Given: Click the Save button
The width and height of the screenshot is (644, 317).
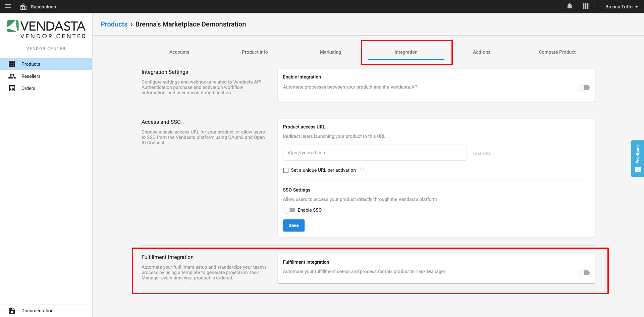Looking at the screenshot, I should pos(294,225).
